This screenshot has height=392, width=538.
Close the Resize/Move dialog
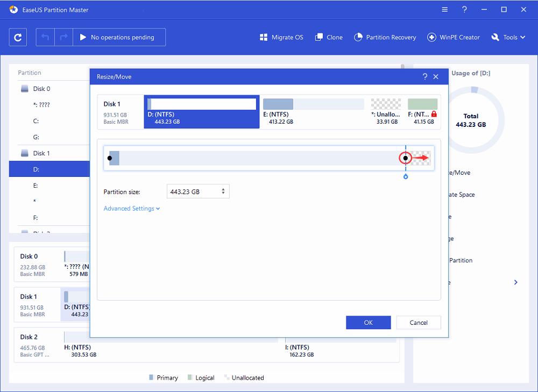pos(436,77)
